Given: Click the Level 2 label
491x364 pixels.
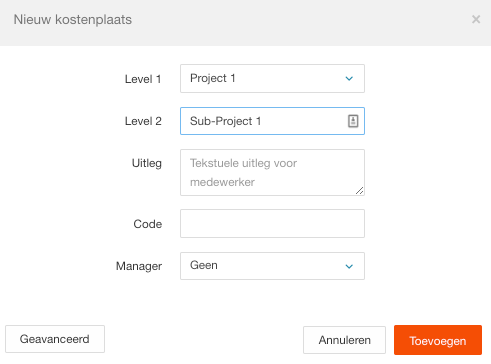Looking at the screenshot, I should [143, 121].
